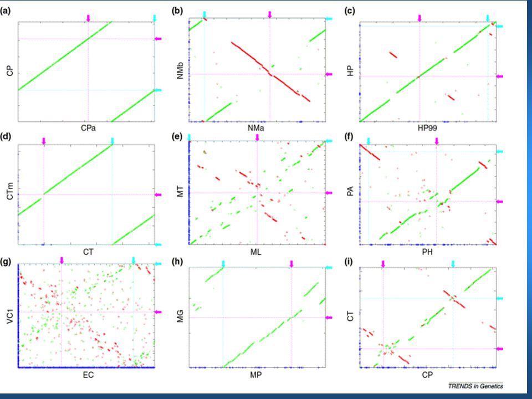
Task: Click the CTm y-axis label
Action: [x=10, y=191]
